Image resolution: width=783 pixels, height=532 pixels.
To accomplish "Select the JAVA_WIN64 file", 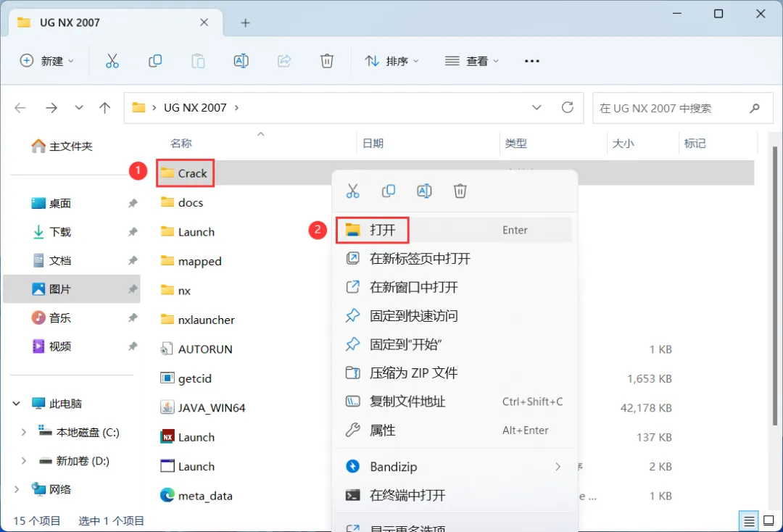I will click(x=203, y=408).
